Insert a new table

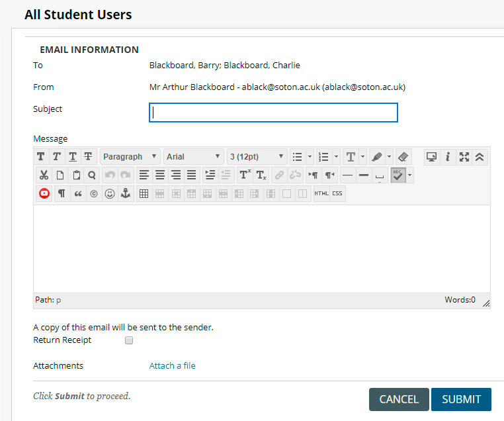pyautogui.click(x=144, y=193)
